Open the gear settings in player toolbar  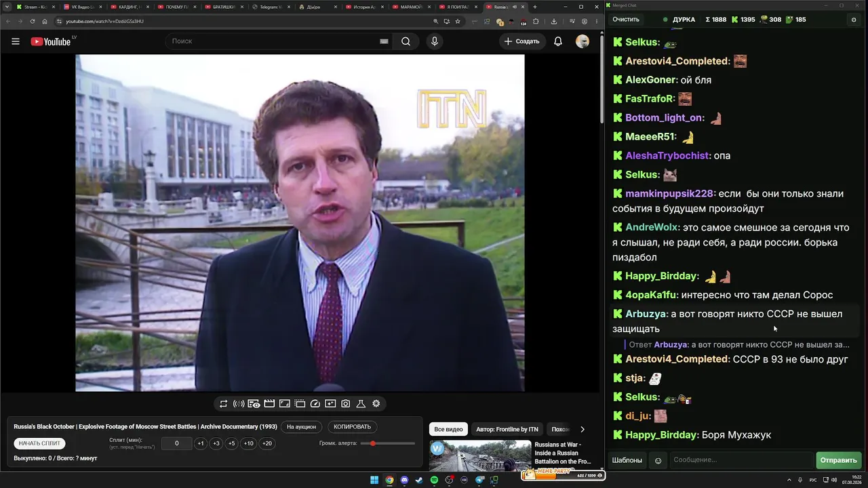(376, 404)
